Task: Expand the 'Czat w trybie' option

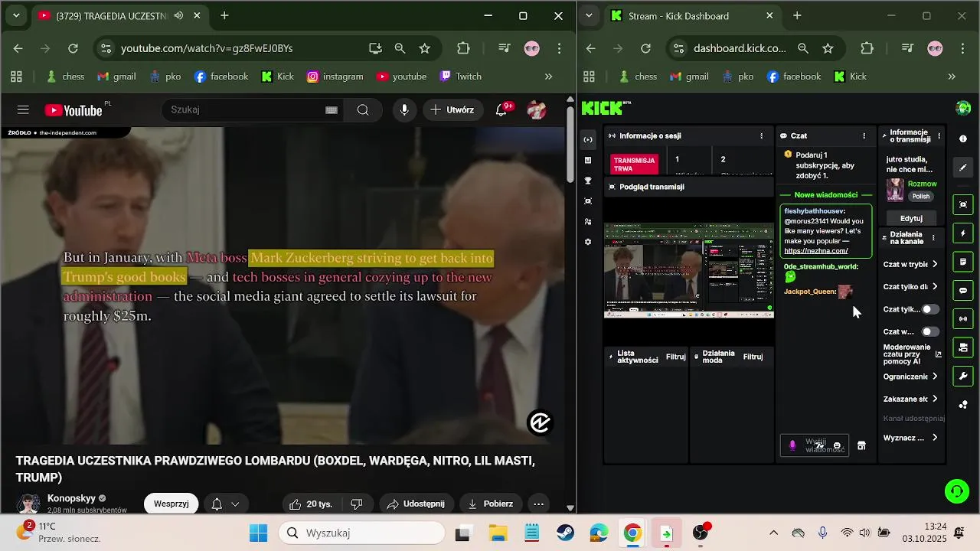Action: point(910,264)
